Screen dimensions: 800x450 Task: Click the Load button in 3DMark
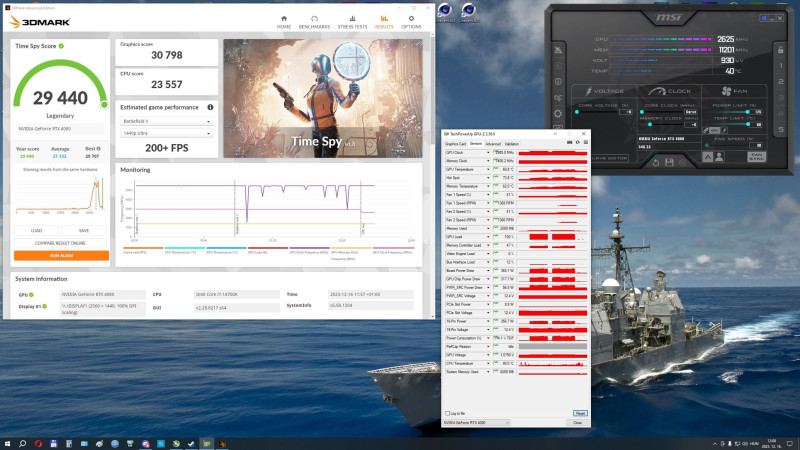point(36,231)
